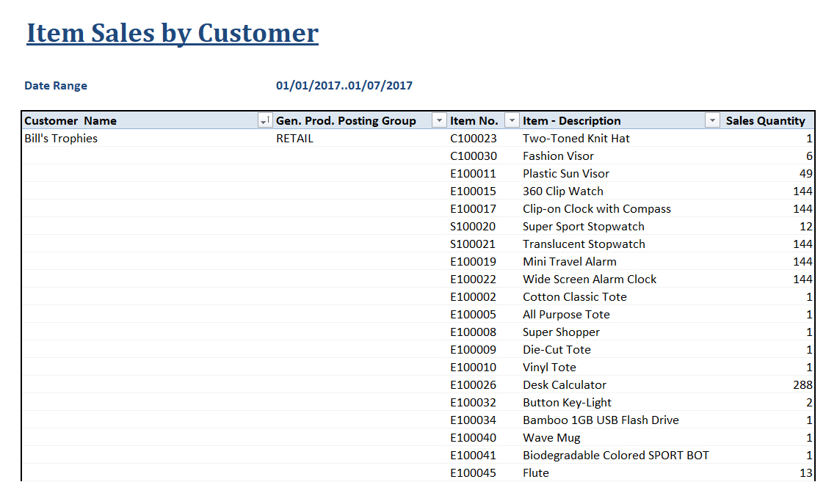Viewport: 837px width, 504px height.
Task: Click the Mini Travel Alarm description
Action: [570, 261]
